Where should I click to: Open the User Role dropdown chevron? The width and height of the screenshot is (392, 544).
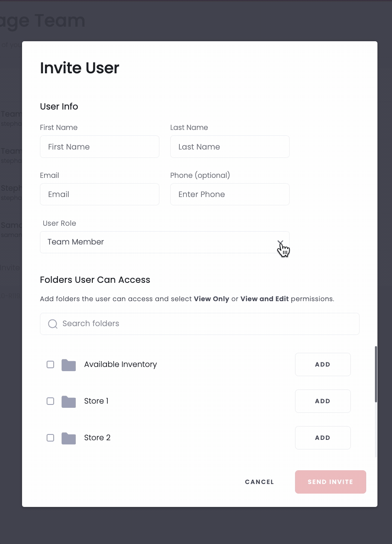click(x=280, y=242)
